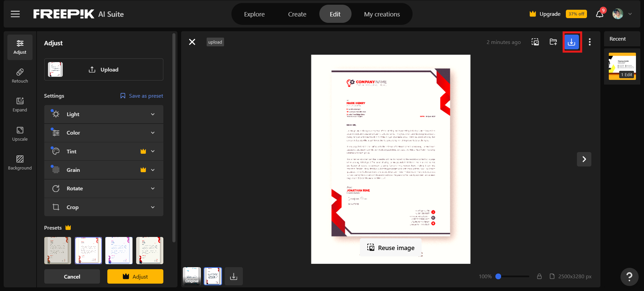Click the reuse image icon in top toolbar
This screenshot has width=644, height=291.
(x=535, y=42)
